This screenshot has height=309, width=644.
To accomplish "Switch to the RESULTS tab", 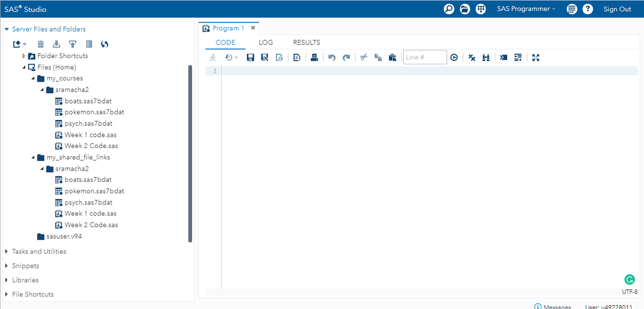I will pos(306,42).
